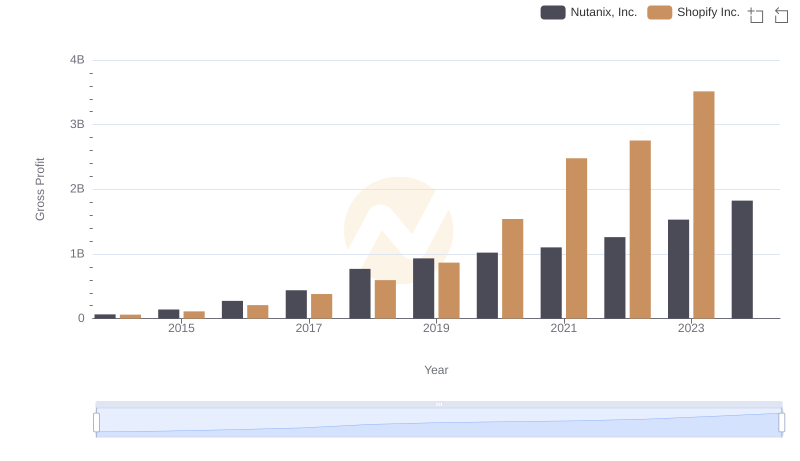Toggle Nutanix, Inc. legend swatch
Viewport: 800px width, 461px height.
(553, 12)
